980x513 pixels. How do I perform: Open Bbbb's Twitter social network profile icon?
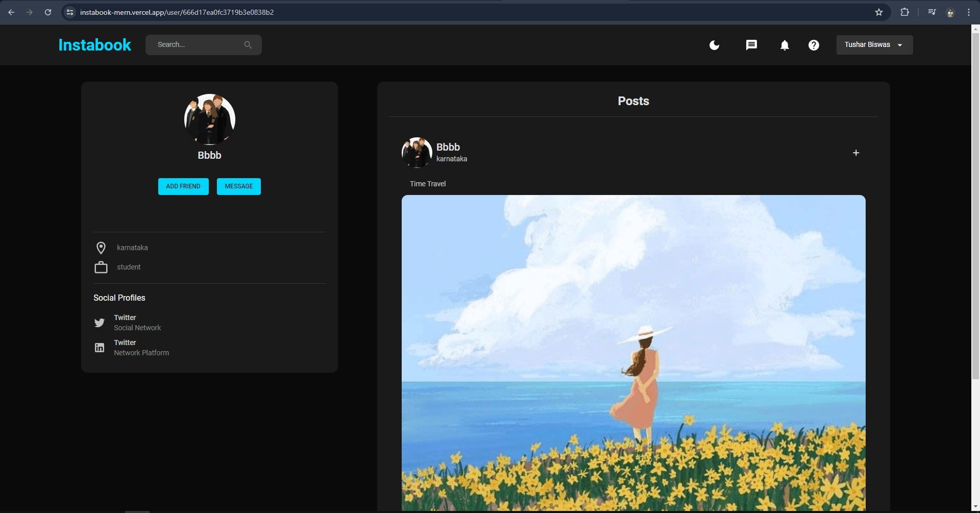100,323
